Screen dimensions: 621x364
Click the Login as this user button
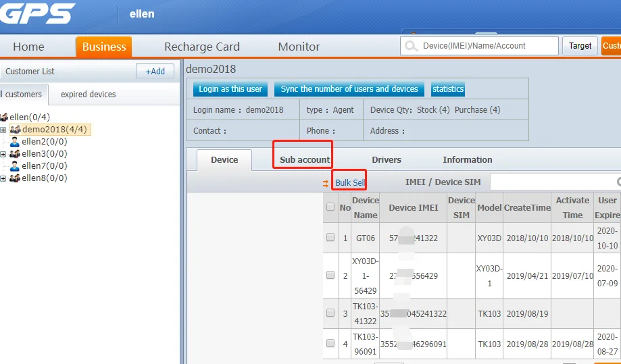pos(230,89)
